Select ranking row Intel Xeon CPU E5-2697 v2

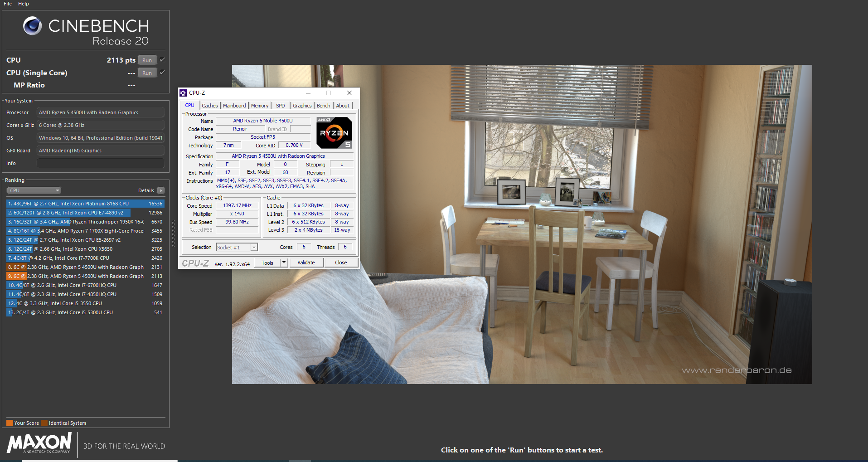point(85,240)
